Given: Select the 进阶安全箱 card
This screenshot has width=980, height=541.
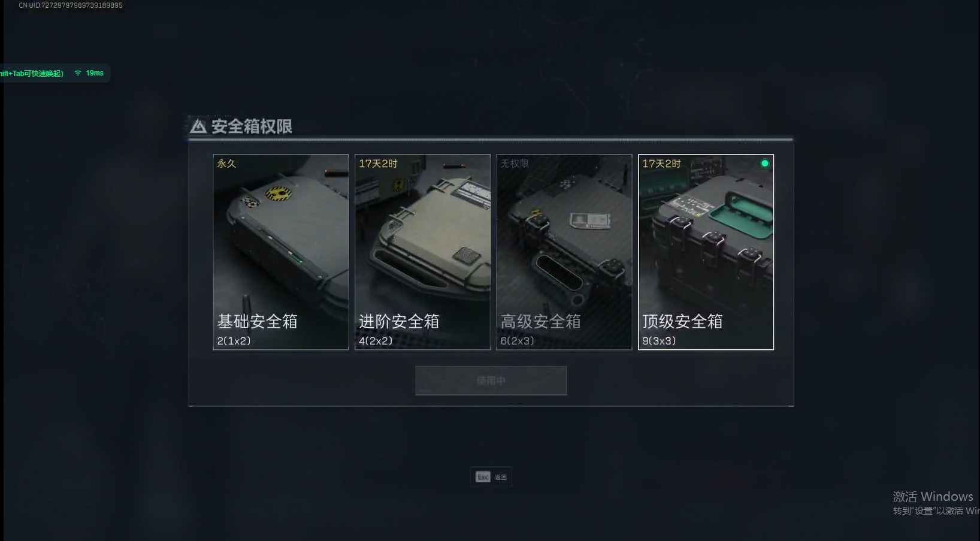Looking at the screenshot, I should coord(422,252).
